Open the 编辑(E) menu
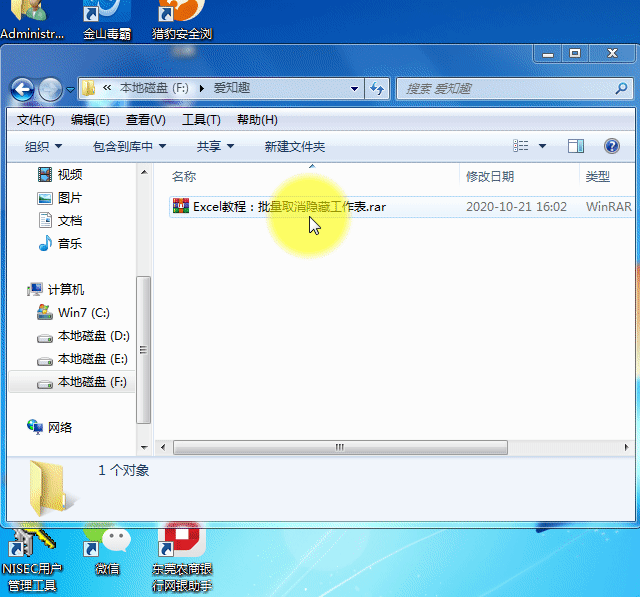Viewport: 640px width, 597px height. tap(90, 120)
